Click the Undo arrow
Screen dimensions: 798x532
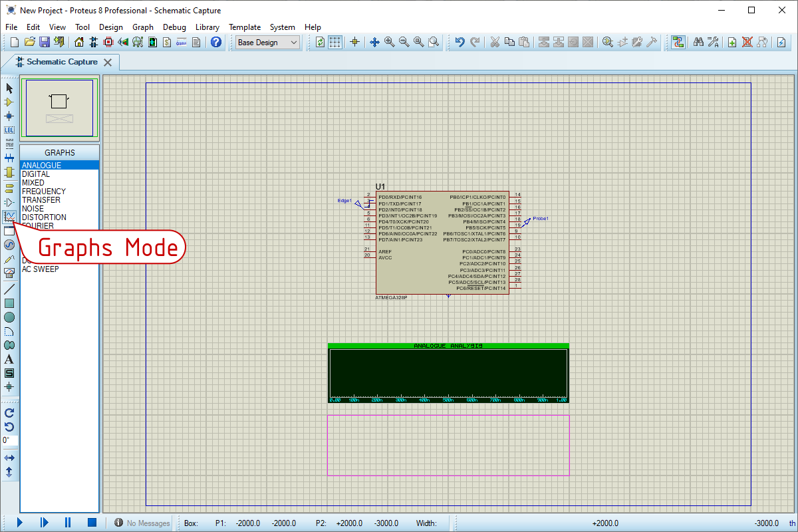click(460, 42)
